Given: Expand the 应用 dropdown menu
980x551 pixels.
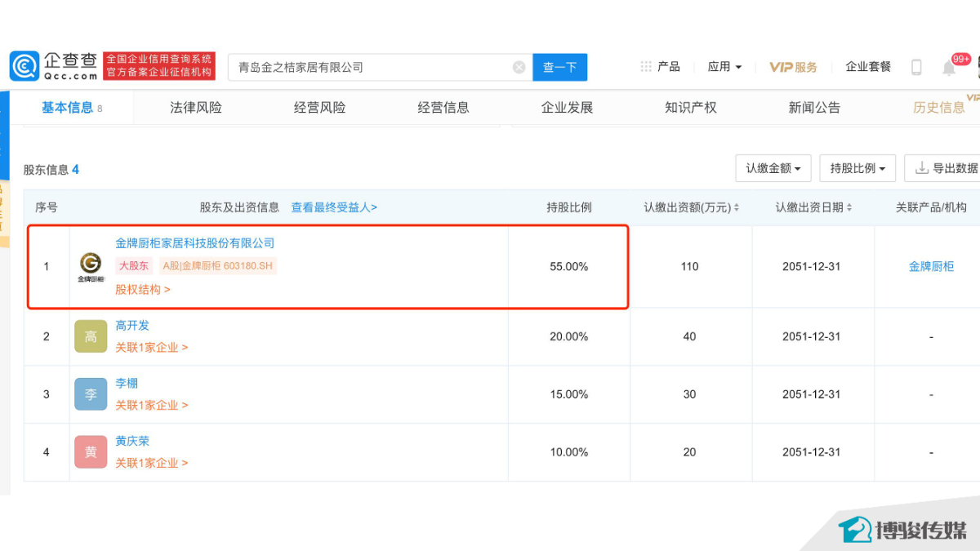Looking at the screenshot, I should click(724, 67).
